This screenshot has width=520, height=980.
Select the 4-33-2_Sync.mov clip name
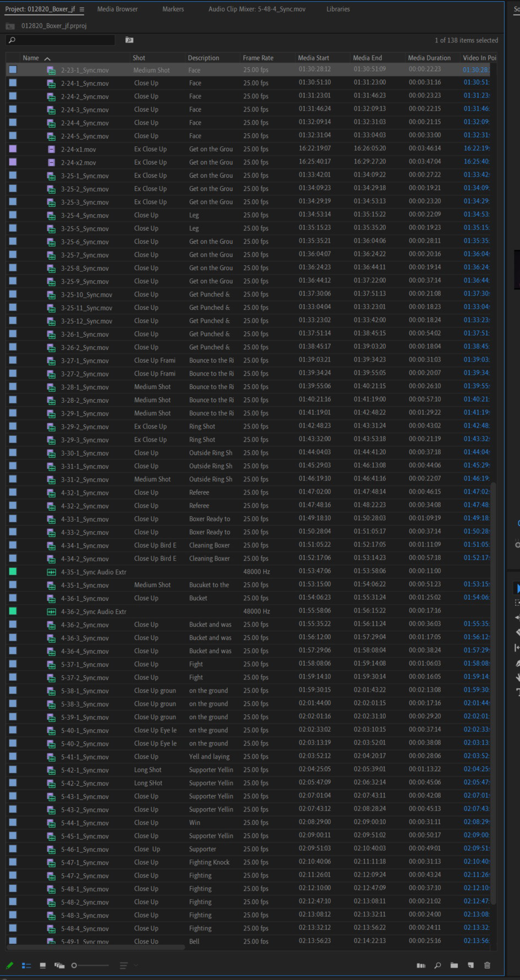pos(85,533)
